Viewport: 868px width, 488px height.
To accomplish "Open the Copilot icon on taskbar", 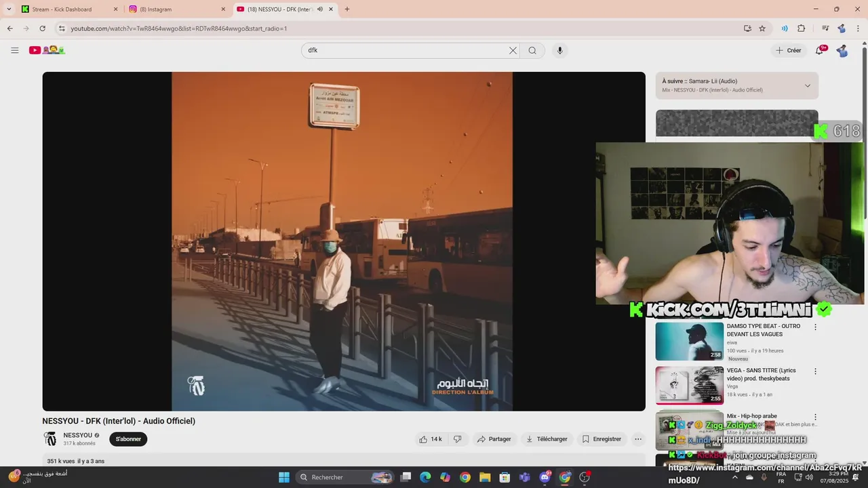I will 445,477.
